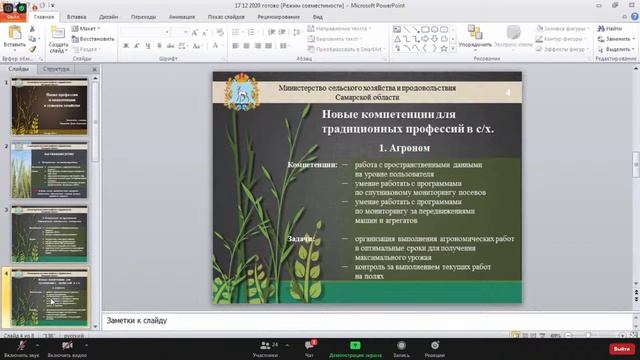Open Zoom Participants (Участники) icon
The image size is (640, 360).
click(265, 346)
